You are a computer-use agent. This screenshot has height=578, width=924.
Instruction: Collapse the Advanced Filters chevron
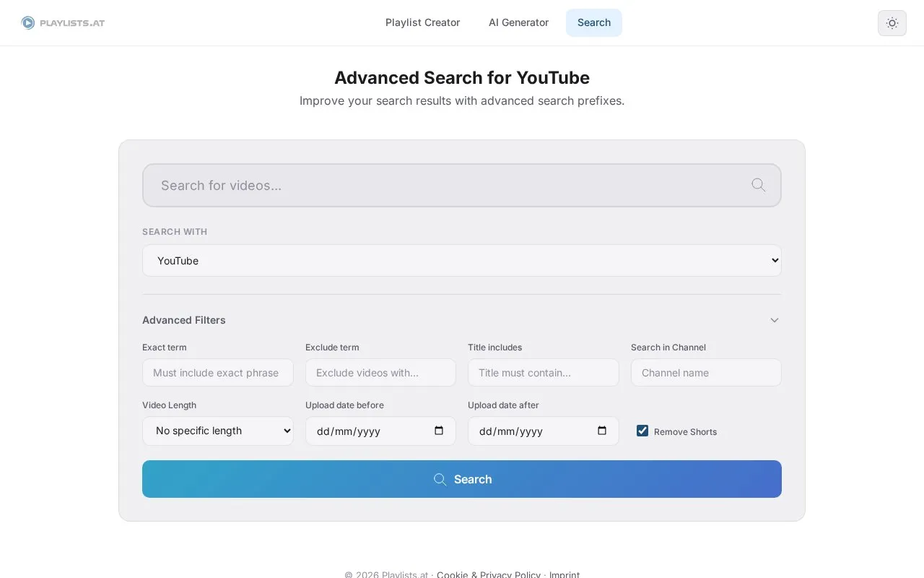(x=775, y=320)
